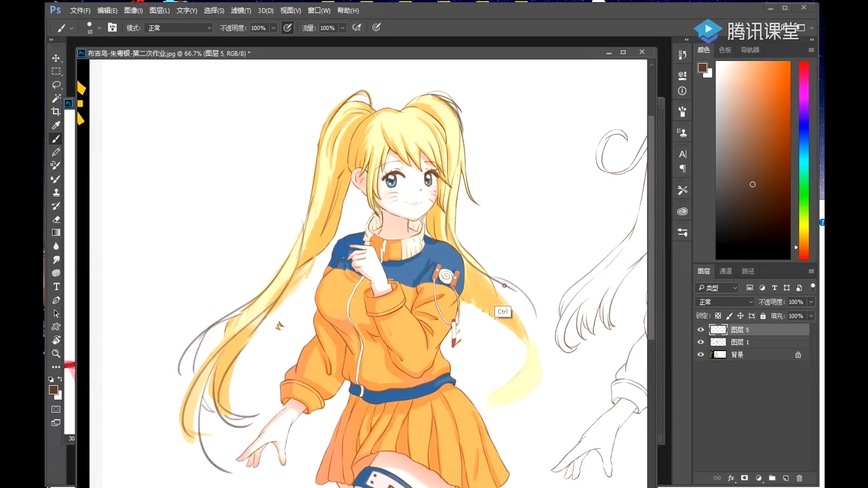
Task: Select the Brush tool in toolbox
Action: 56,139
